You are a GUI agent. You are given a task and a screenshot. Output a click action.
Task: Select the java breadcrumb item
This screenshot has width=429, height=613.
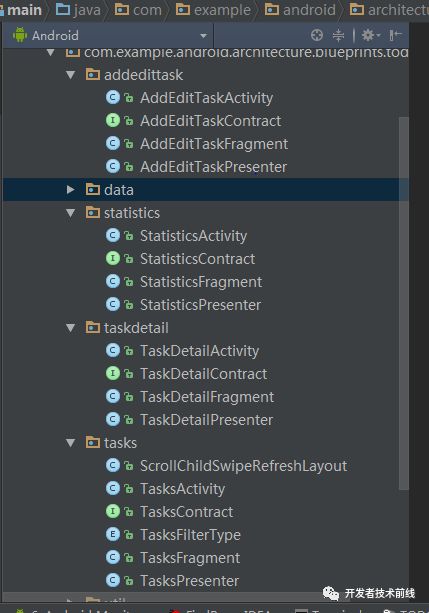79,10
